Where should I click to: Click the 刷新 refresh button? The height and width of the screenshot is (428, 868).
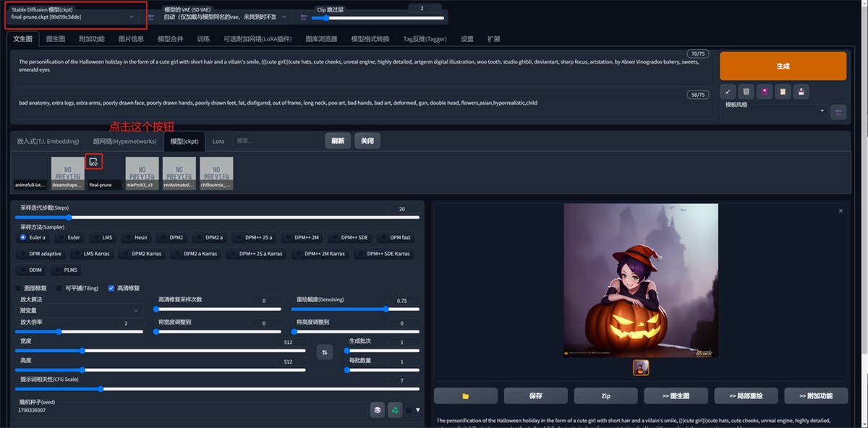(x=337, y=141)
